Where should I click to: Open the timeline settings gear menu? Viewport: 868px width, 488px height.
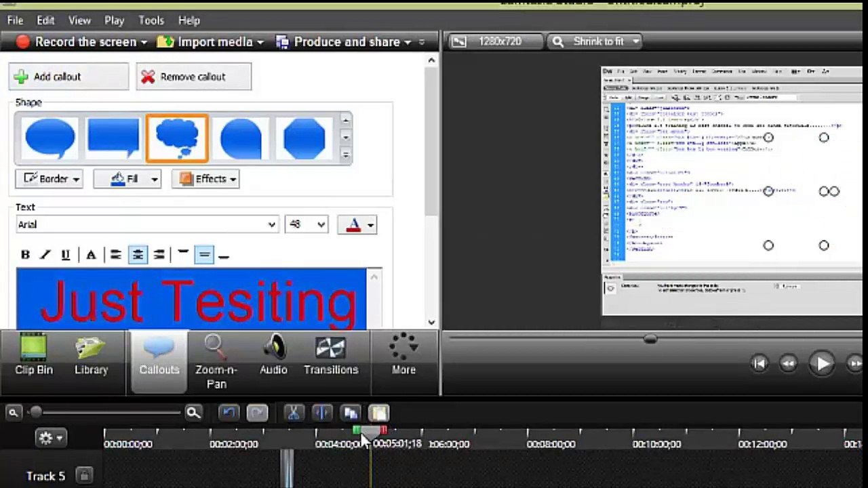pos(50,438)
